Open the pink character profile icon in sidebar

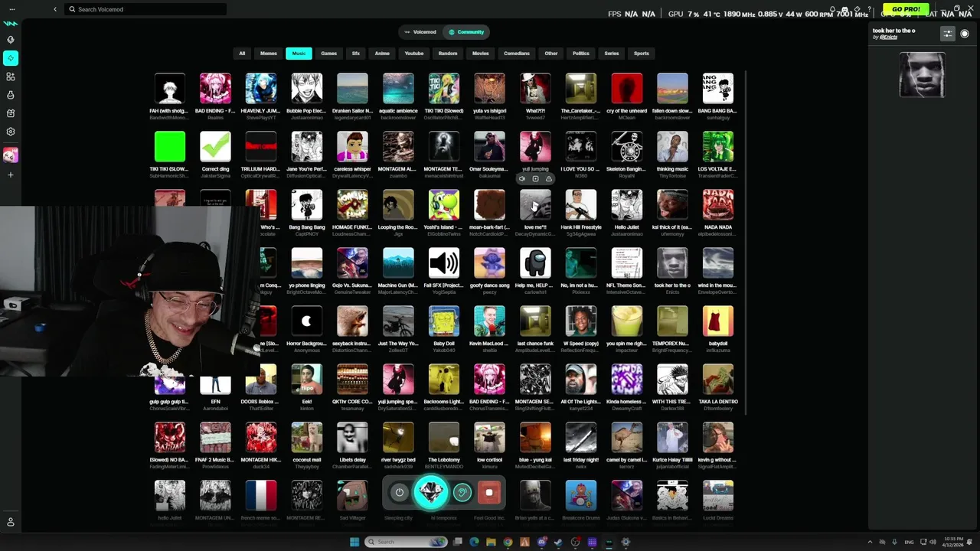(x=11, y=155)
